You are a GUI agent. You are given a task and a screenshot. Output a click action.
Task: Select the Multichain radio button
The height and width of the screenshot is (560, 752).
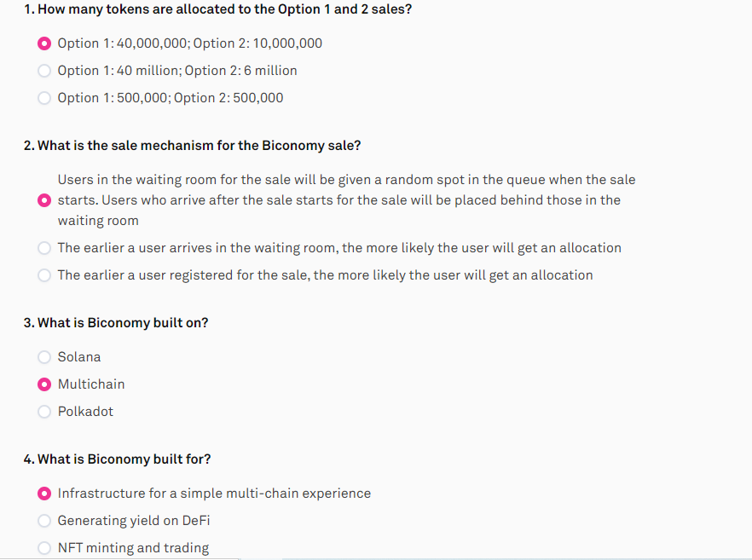tap(44, 384)
